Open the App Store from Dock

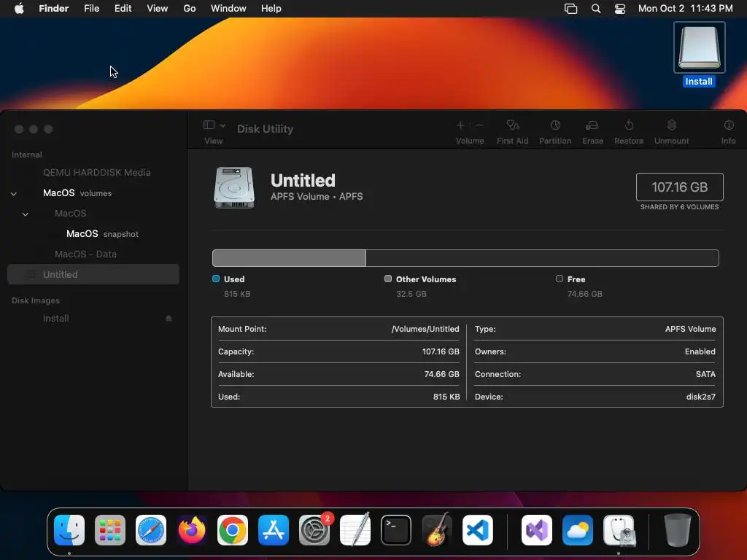click(x=274, y=530)
